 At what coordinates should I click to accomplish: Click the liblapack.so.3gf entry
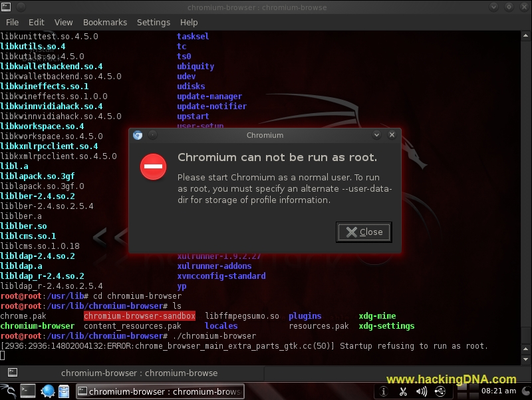coord(37,176)
